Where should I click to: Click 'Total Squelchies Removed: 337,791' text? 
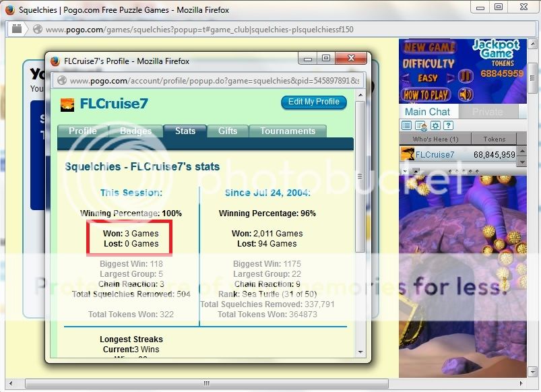267,304
